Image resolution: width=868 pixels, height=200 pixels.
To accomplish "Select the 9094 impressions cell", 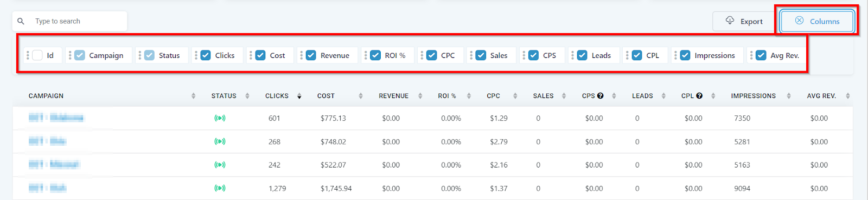I will pos(742,189).
